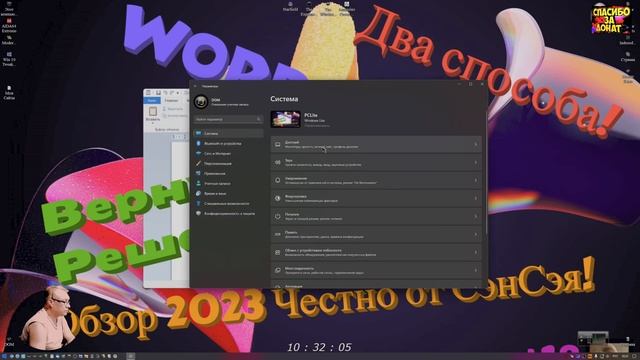Screen dimensions: 640x360
Task: Click the Фокусировка row icon
Action: pos(278,198)
